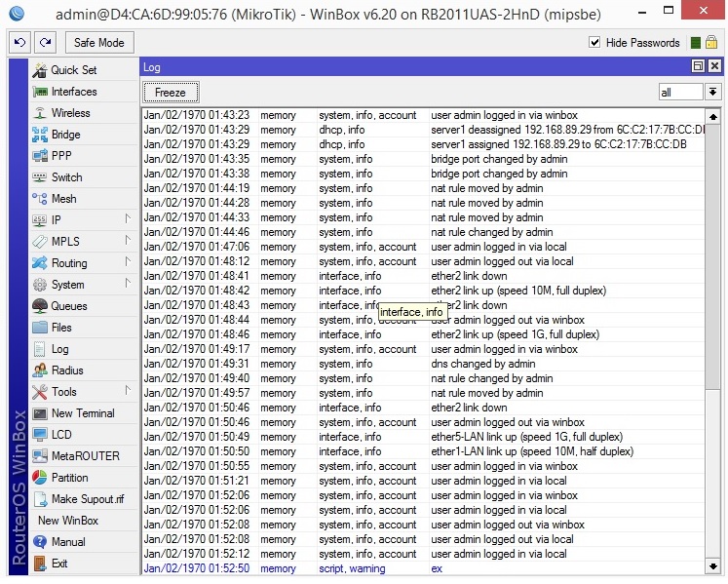Image resolution: width=728 pixels, height=584 pixels.
Task: Click the yellow padlock icon
Action: pyautogui.click(x=711, y=42)
